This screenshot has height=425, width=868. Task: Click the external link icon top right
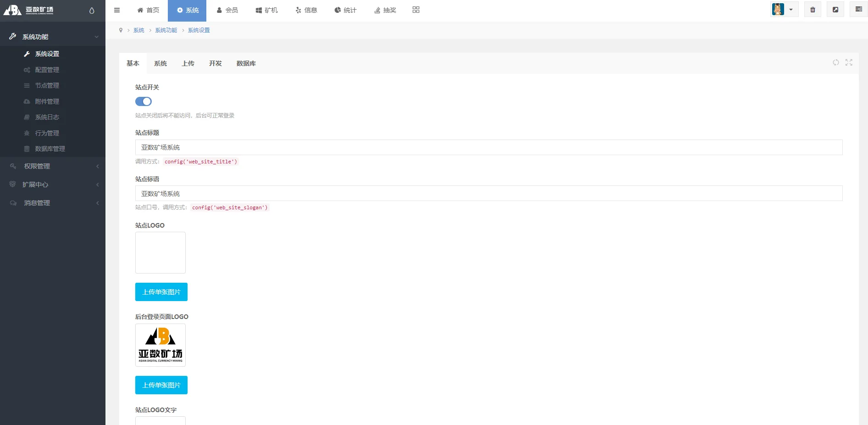pyautogui.click(x=835, y=10)
